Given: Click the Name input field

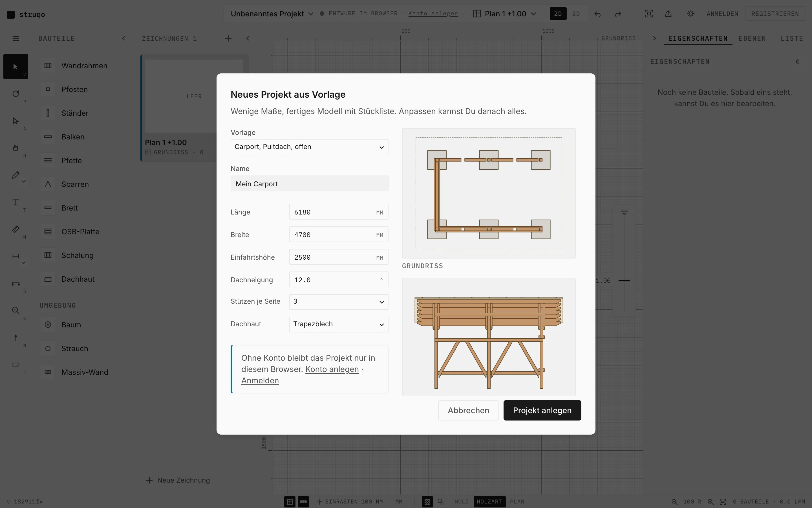Looking at the screenshot, I should coord(309,183).
